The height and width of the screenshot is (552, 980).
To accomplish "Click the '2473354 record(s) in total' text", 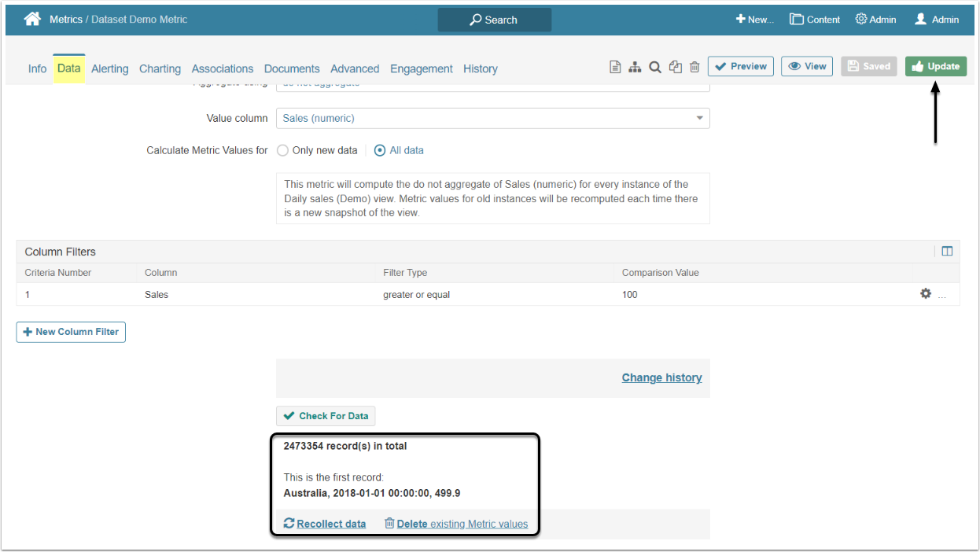I will point(345,446).
